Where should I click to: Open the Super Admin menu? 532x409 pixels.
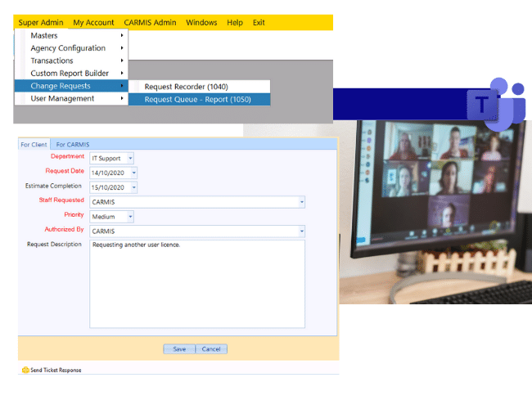[x=40, y=23]
